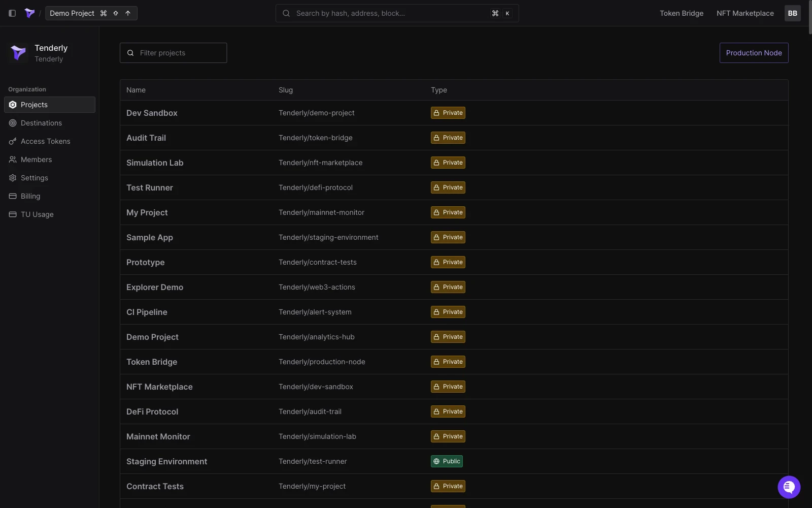Open Billing in the sidebar
The height and width of the screenshot is (508, 812).
pyautogui.click(x=50, y=196)
